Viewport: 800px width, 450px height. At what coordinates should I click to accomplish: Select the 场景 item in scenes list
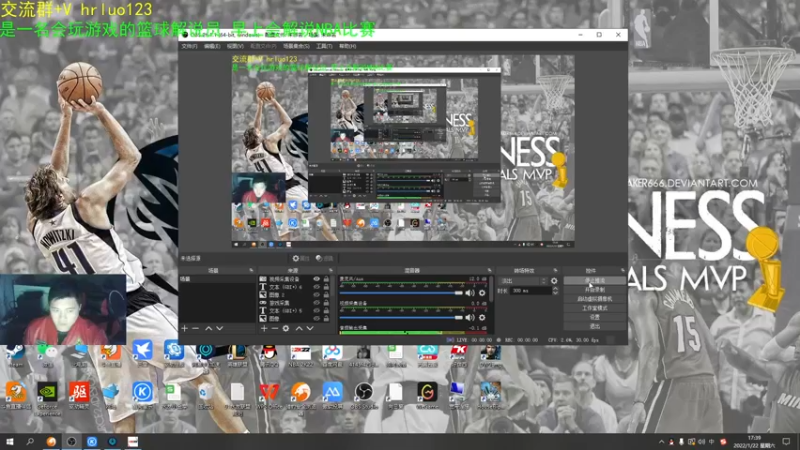[217, 279]
